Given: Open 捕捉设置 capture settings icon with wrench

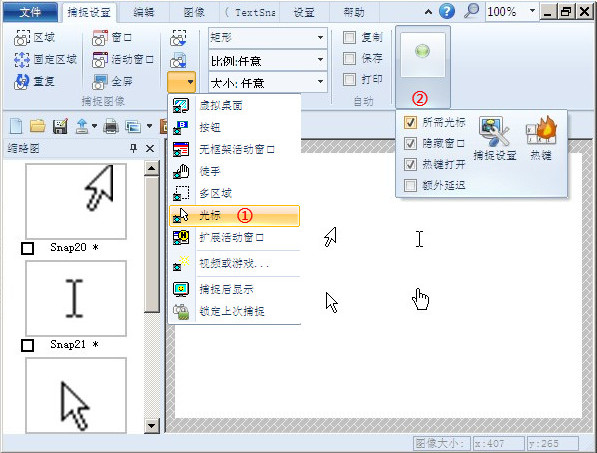Looking at the screenshot, I should click(x=494, y=131).
